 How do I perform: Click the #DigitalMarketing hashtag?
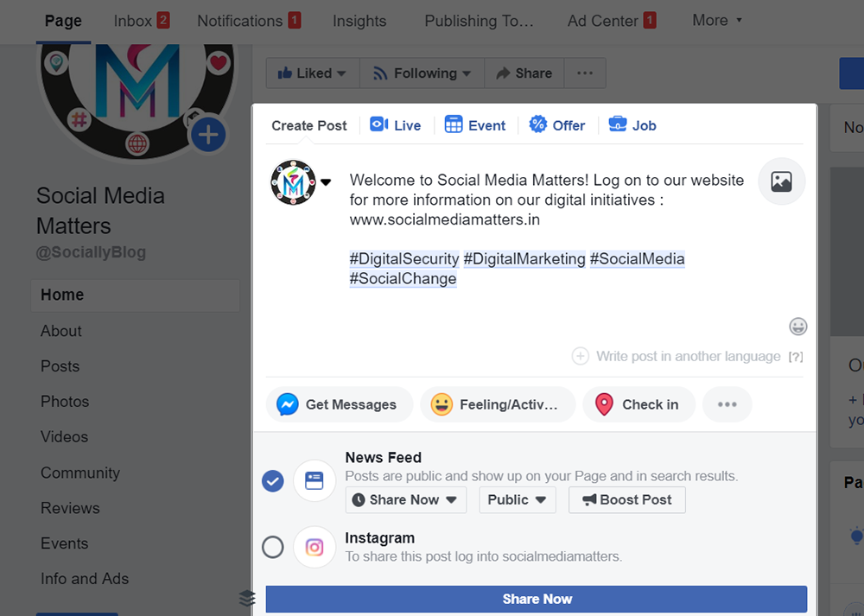point(524,259)
